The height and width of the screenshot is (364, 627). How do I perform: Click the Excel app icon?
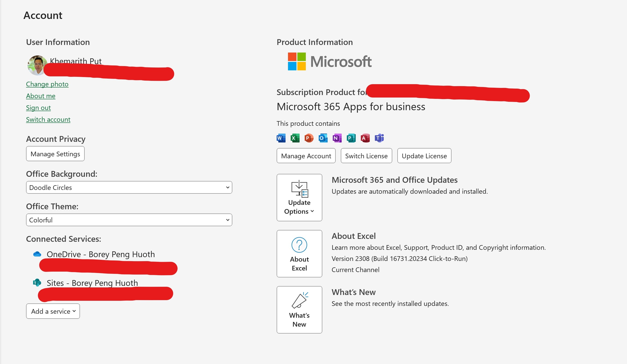[295, 138]
